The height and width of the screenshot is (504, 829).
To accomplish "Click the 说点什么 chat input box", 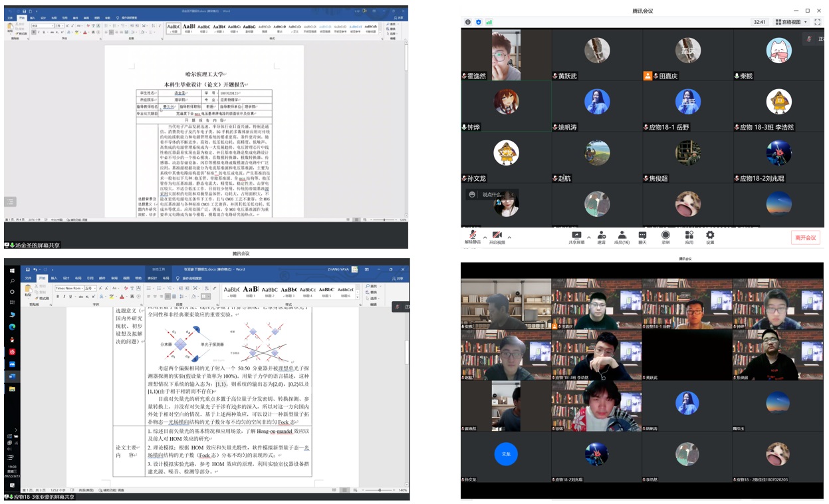I will (x=492, y=194).
